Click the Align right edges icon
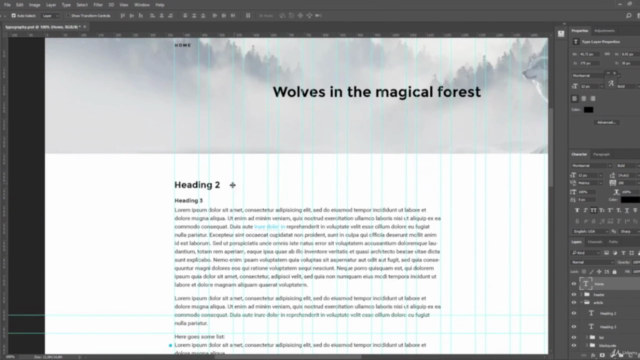640x360 pixels. click(x=170, y=16)
